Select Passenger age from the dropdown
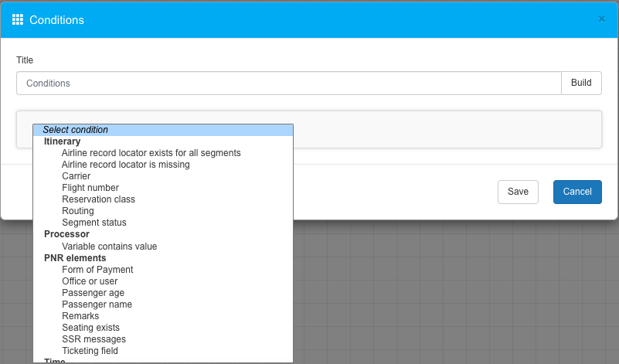 point(94,293)
